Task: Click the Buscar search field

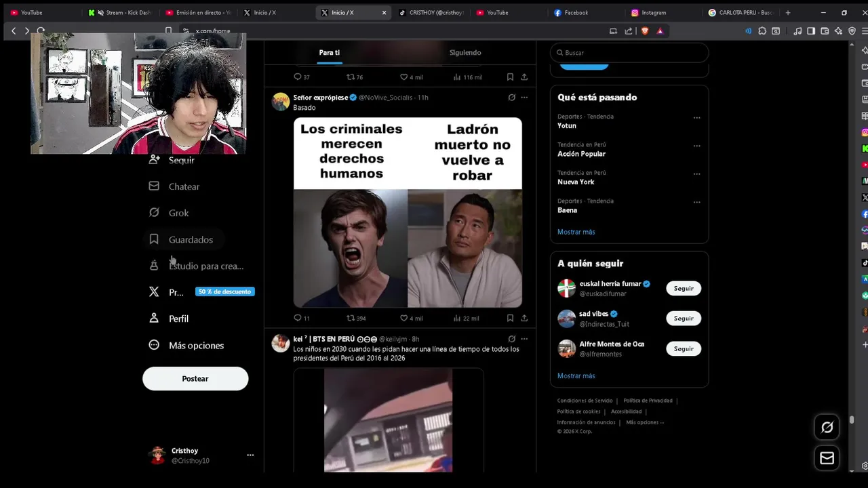Action: [629, 53]
